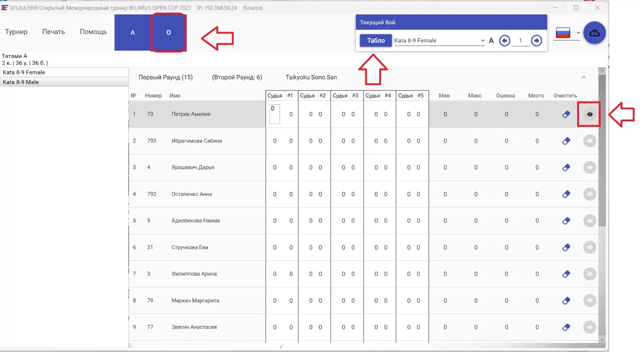Click the Taikyoku Sono San kata label

(311, 77)
